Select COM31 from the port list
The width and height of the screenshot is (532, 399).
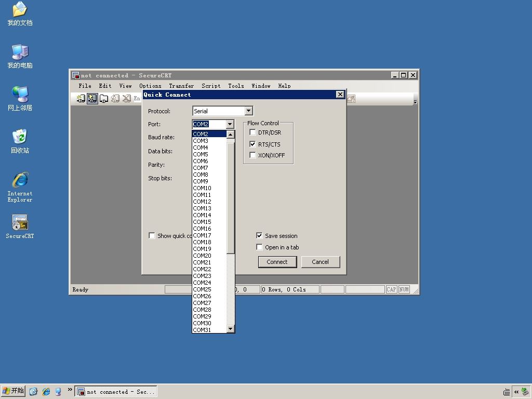[209, 330]
